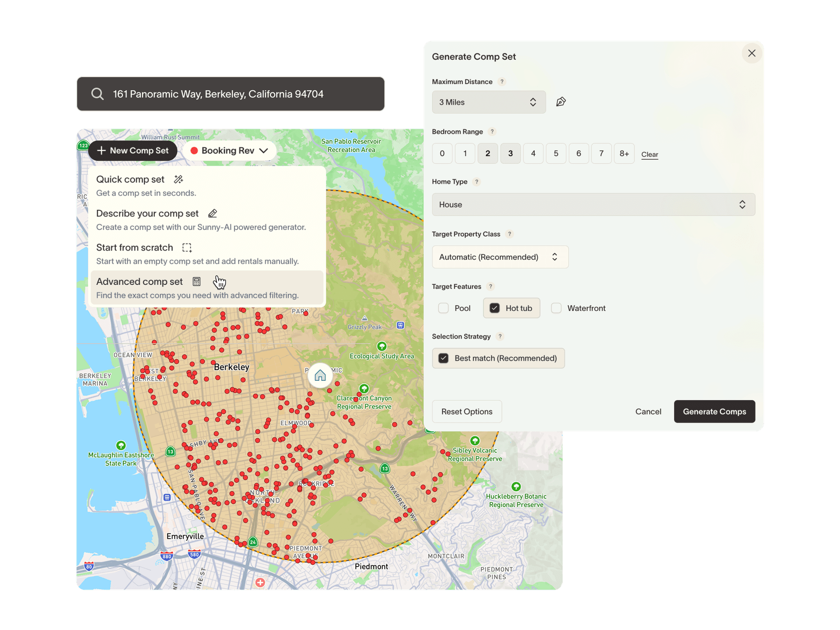Image resolution: width=840 pixels, height=630 pixels.
Task: Select bedroom count 4 in Bedroom Range
Action: pos(533,153)
